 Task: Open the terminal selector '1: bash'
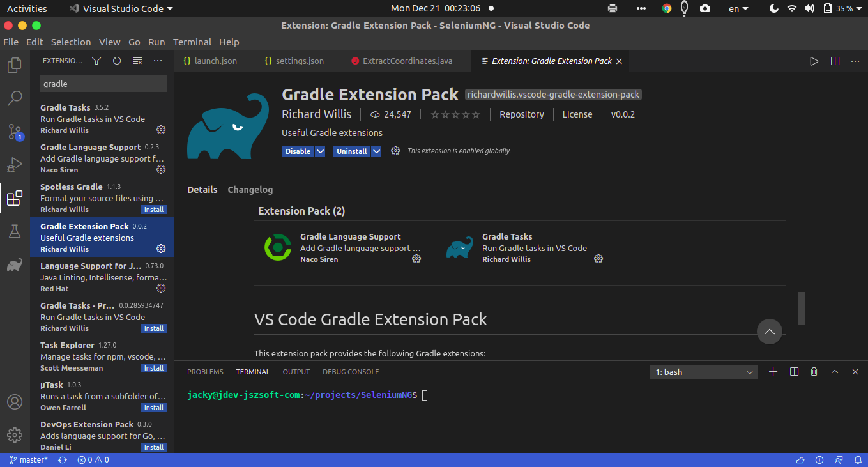pyautogui.click(x=703, y=372)
